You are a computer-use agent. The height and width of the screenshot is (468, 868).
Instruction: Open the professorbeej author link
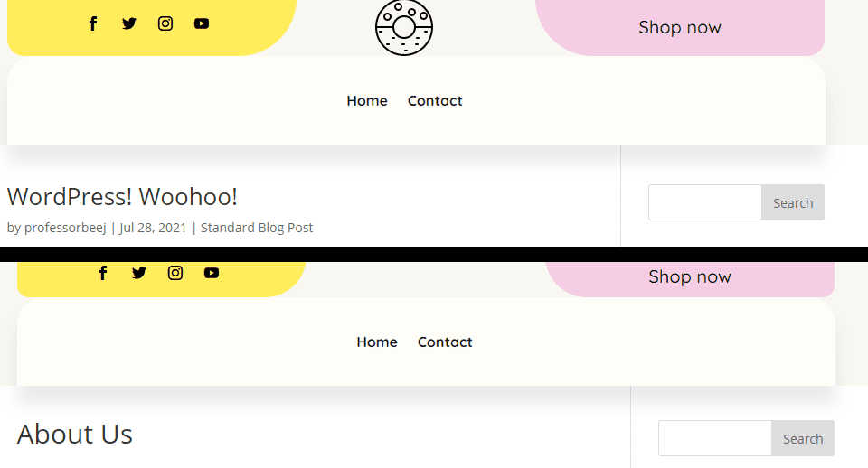pos(65,228)
